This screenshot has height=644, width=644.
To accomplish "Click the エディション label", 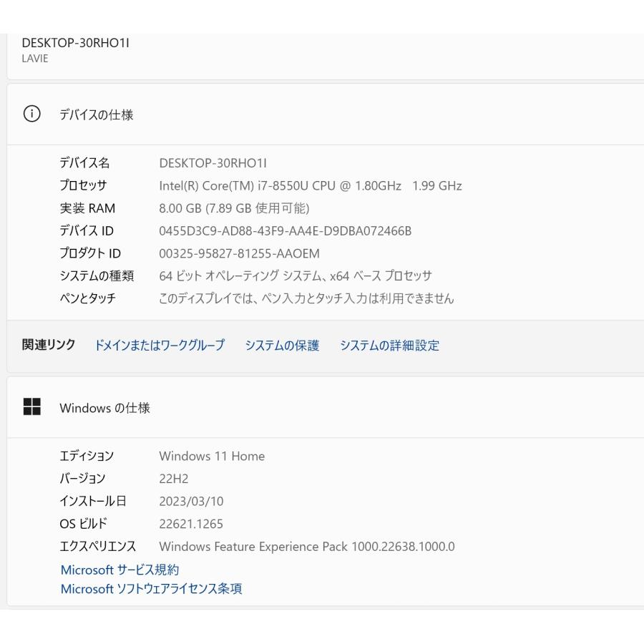I will coord(87,456).
